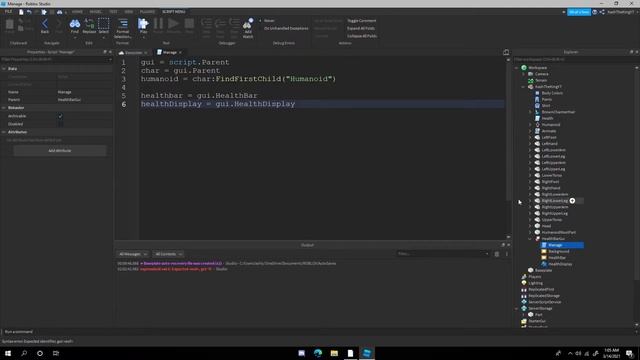Collapse the Attributes section in Properties

[x=4, y=132]
